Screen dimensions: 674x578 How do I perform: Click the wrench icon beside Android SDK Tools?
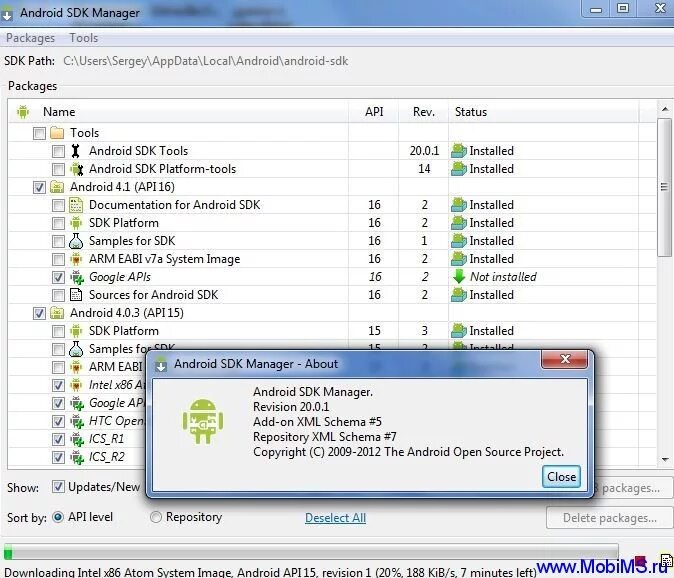[x=76, y=151]
